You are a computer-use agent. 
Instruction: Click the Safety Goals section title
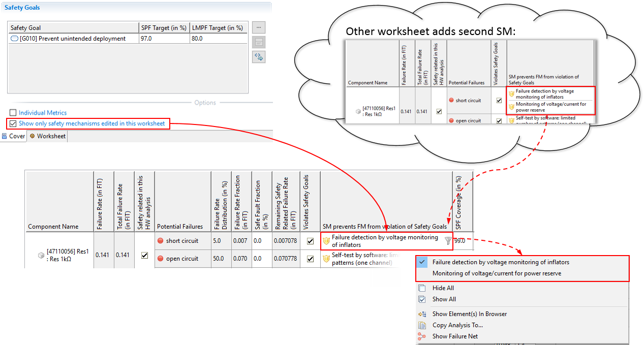pos(22,8)
